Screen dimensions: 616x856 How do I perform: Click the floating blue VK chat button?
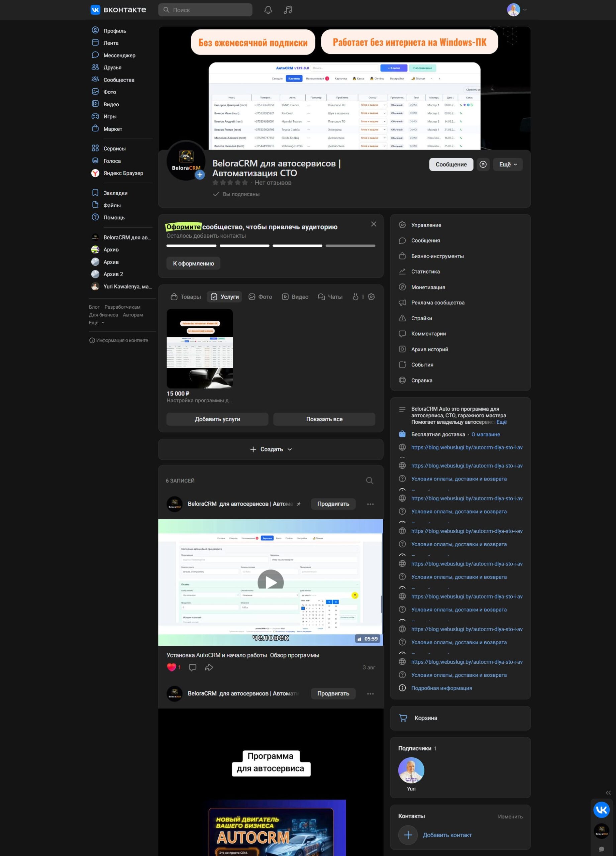[x=601, y=810]
